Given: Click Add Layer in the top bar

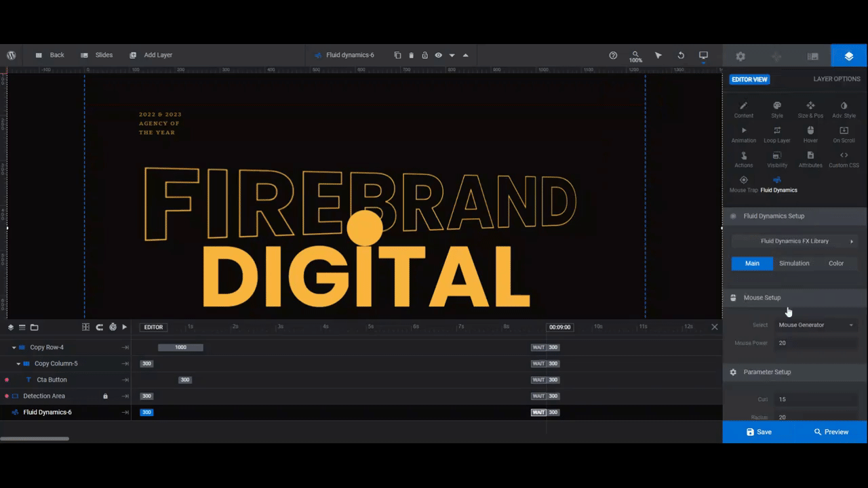Looking at the screenshot, I should tap(151, 55).
